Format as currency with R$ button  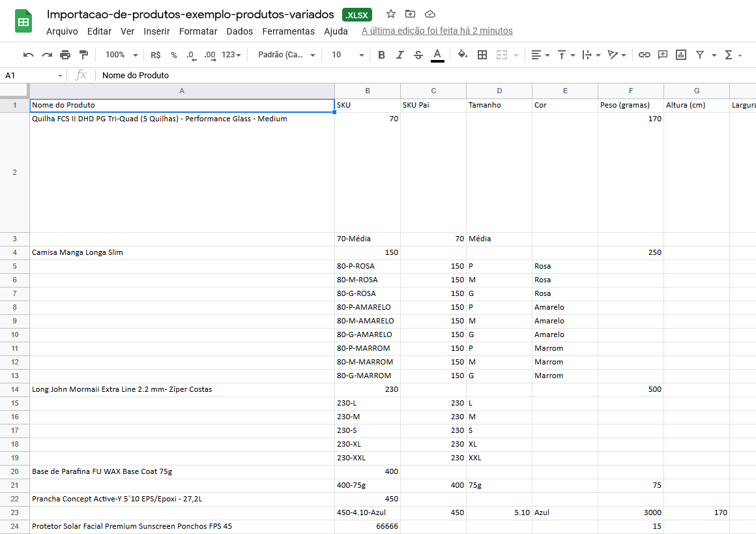pyautogui.click(x=155, y=55)
